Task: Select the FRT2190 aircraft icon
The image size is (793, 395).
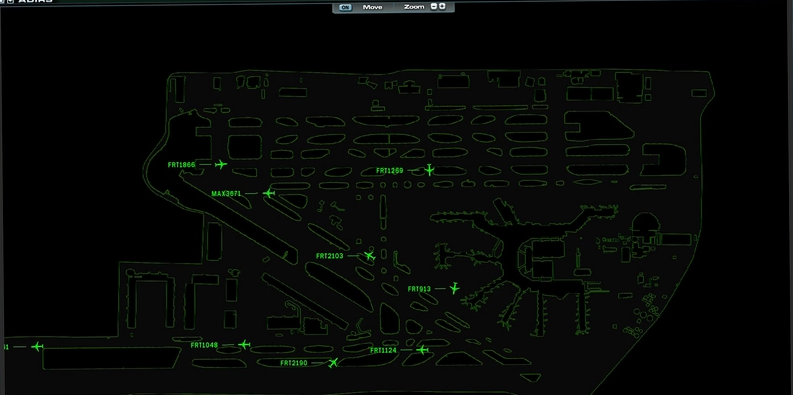Action: coord(333,363)
